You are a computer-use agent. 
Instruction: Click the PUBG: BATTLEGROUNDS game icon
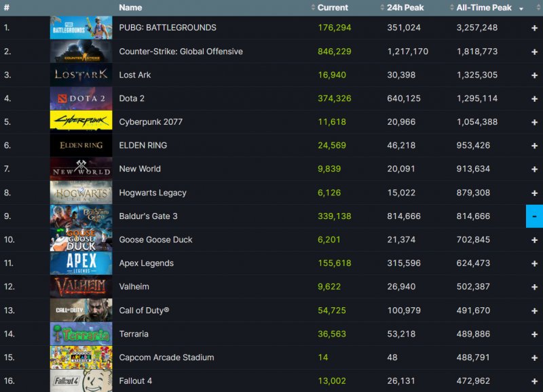click(81, 27)
